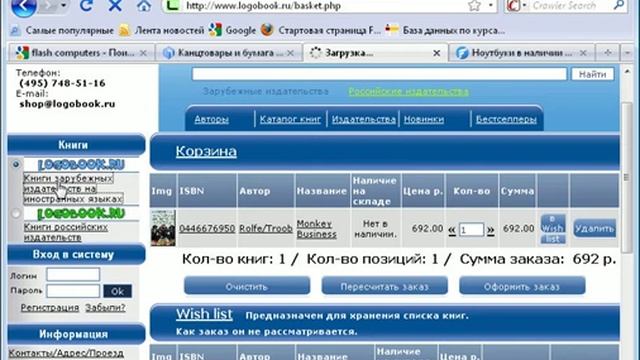This screenshot has width=640, height=360.
Task: Click the Корзина heading link
Action: [206, 151]
